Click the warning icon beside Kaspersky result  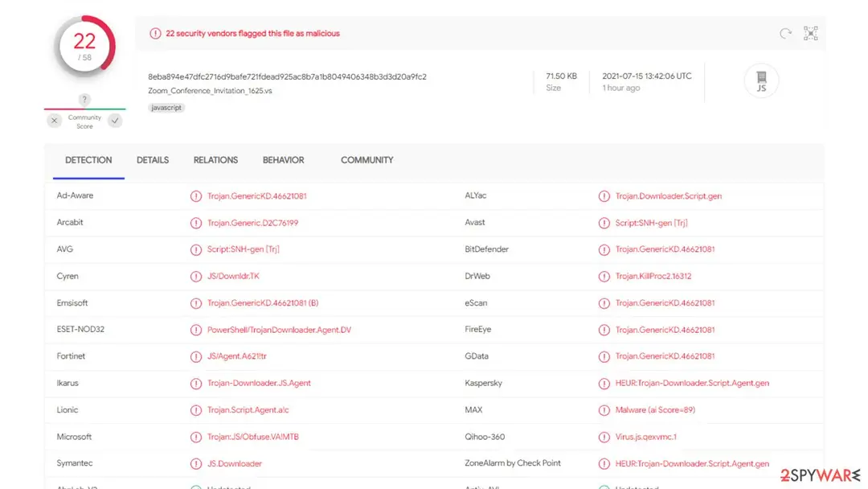604,383
